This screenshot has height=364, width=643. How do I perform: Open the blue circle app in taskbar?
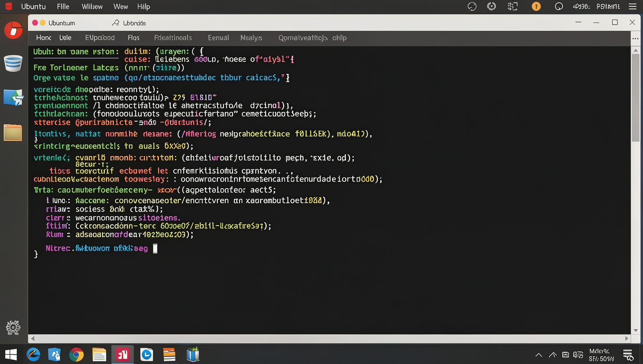tap(147, 355)
